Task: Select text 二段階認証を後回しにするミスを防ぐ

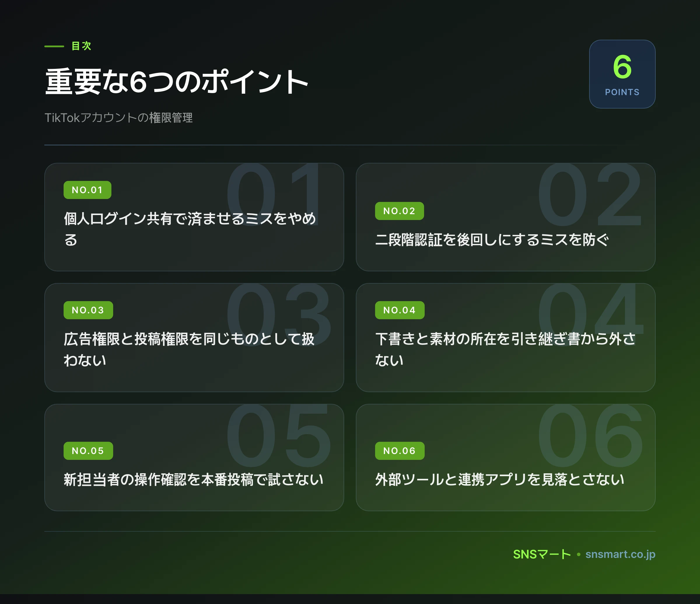Action: point(492,240)
